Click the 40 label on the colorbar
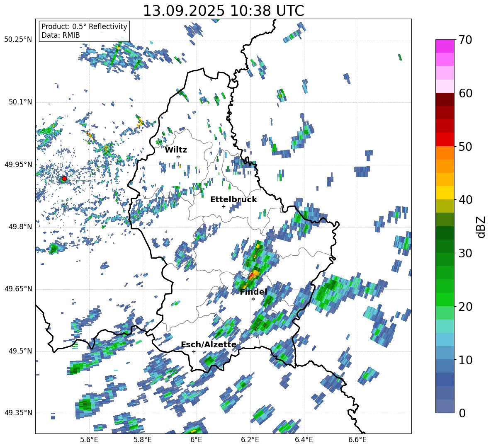The image size is (491, 448). coord(465,200)
